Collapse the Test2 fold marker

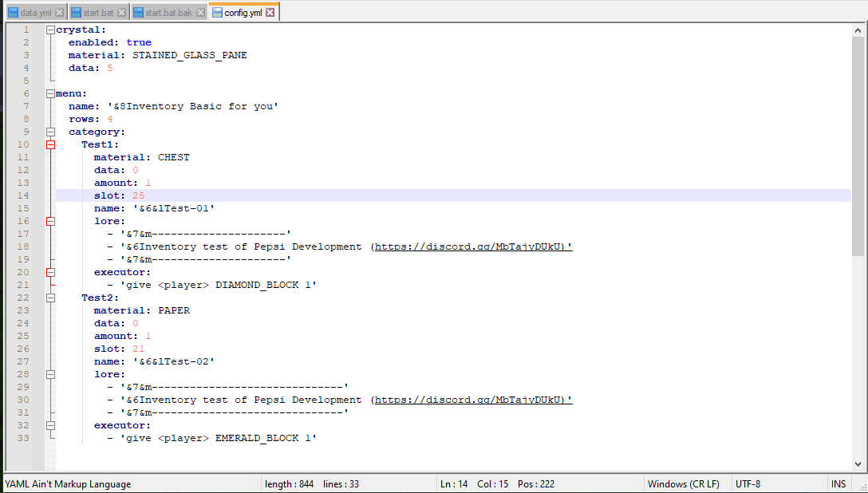50,298
